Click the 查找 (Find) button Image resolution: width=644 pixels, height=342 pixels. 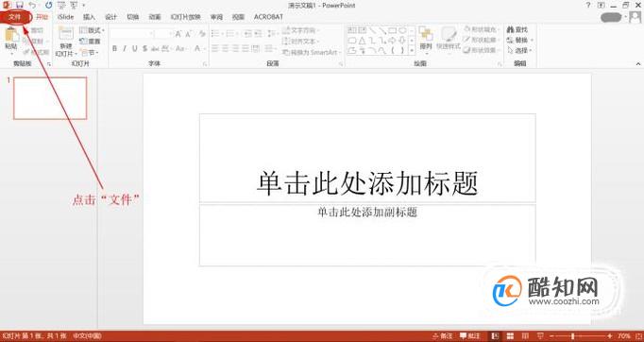(517, 30)
